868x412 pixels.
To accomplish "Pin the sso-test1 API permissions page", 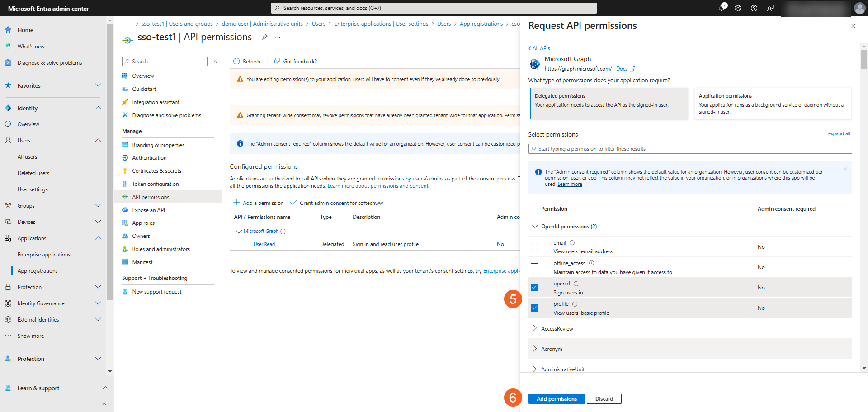I will [x=264, y=37].
